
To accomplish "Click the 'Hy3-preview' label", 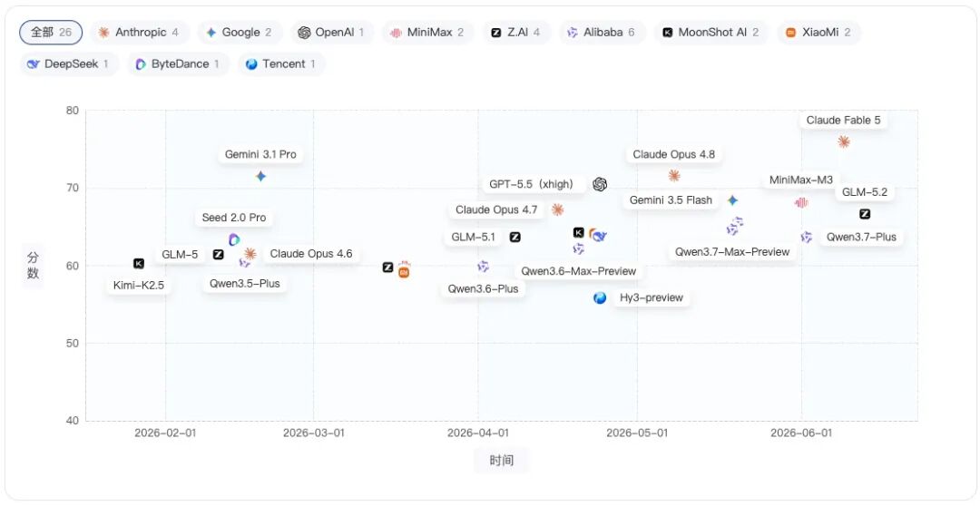I will tap(652, 298).
